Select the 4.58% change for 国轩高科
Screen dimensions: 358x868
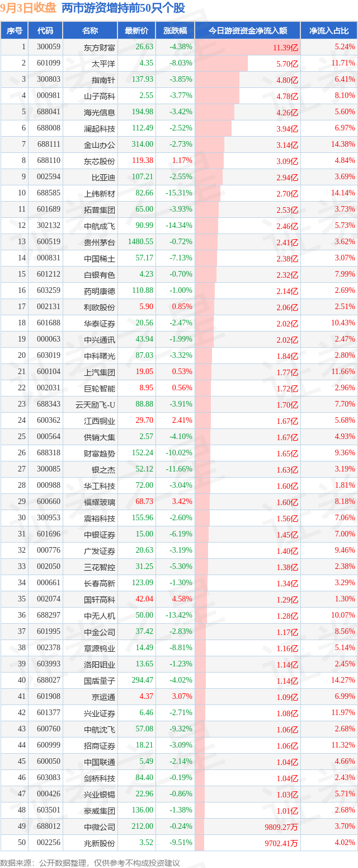(182, 599)
